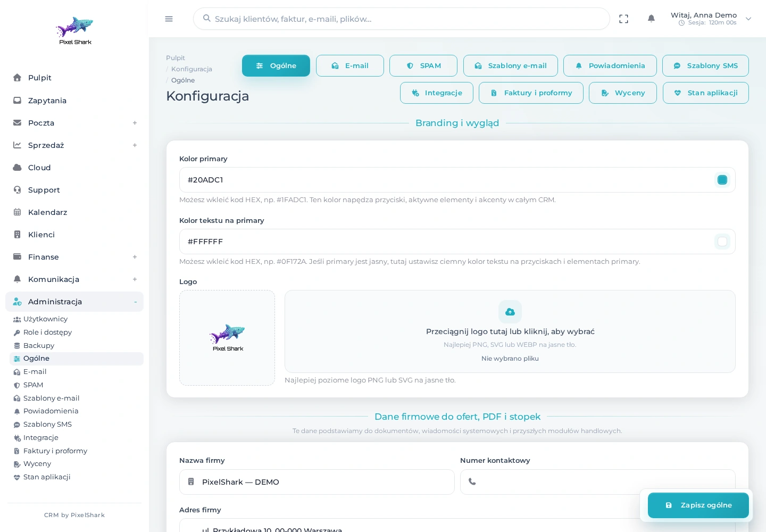766x532 pixels.
Task: Select Ogólne sidebar submenu item
Action: [x=77, y=359]
